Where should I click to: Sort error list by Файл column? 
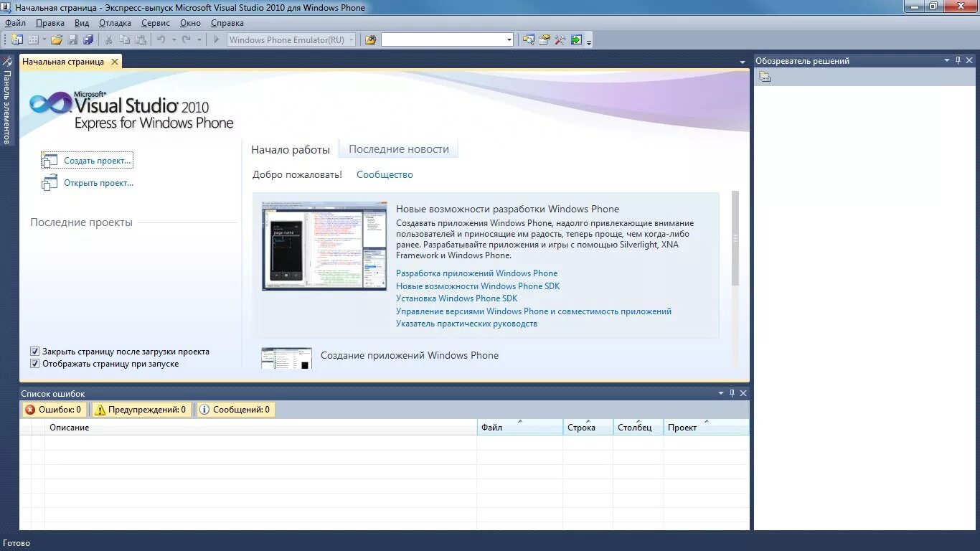520,428
